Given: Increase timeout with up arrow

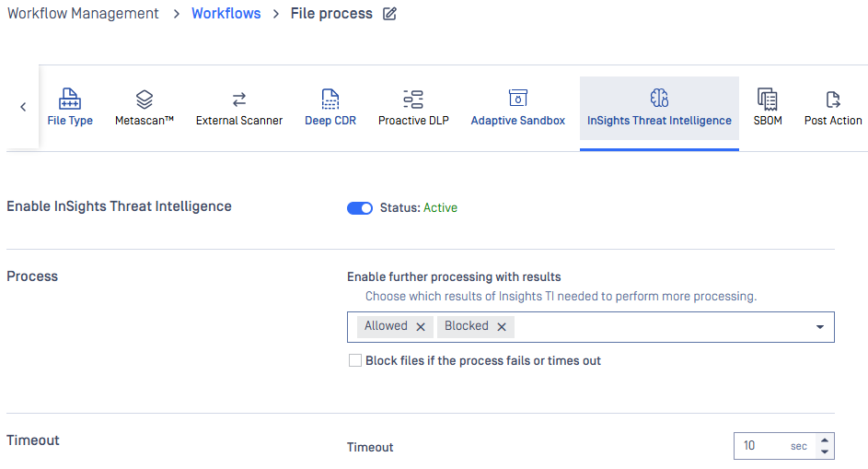Looking at the screenshot, I should pyautogui.click(x=825, y=440).
